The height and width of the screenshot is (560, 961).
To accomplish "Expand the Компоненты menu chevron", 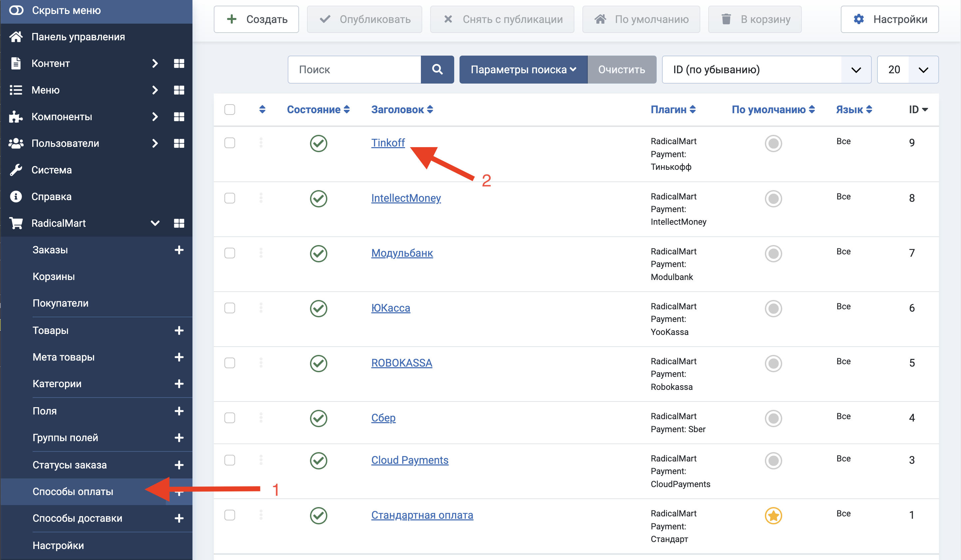I will click(x=155, y=117).
